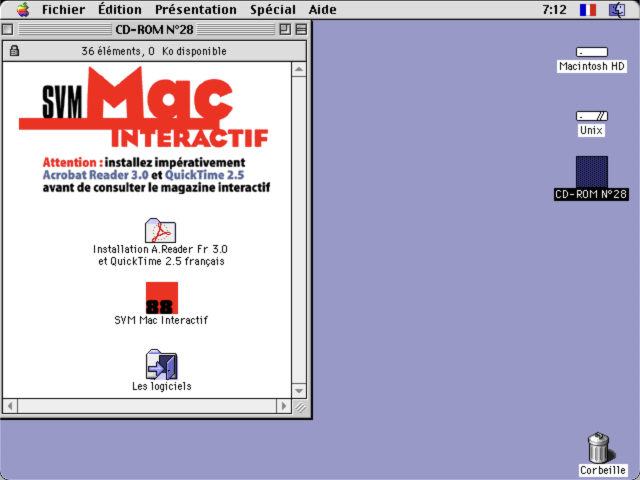Open the Présentation menu

[x=196, y=9]
